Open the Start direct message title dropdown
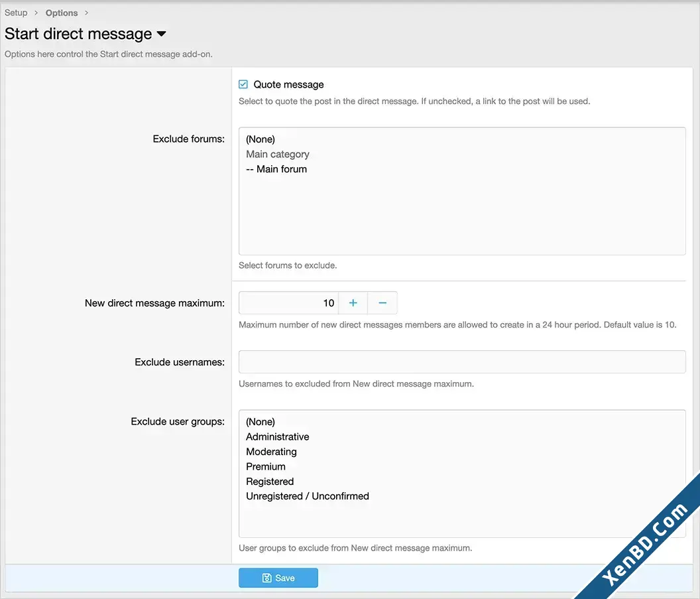 pos(161,34)
